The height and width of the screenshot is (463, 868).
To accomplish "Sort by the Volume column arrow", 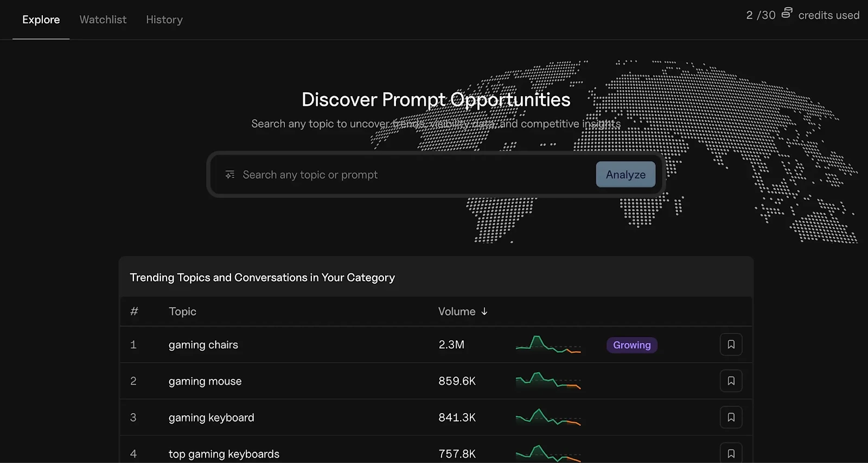I will (x=484, y=312).
